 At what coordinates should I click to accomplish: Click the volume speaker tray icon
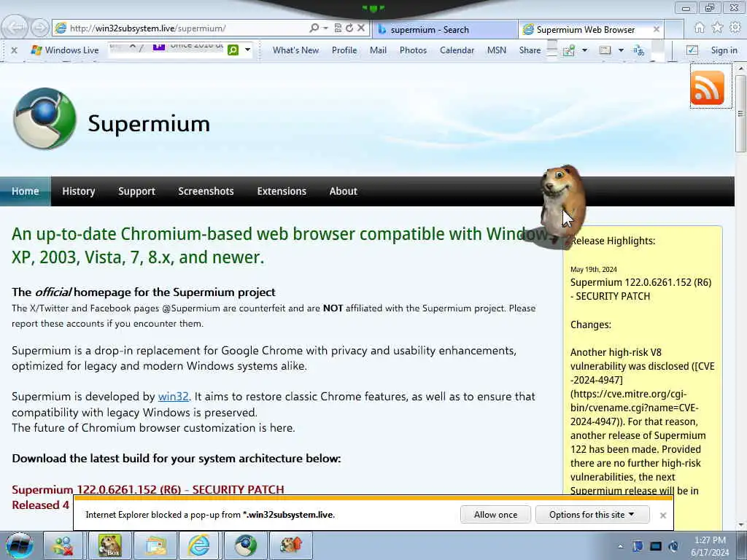click(x=673, y=546)
